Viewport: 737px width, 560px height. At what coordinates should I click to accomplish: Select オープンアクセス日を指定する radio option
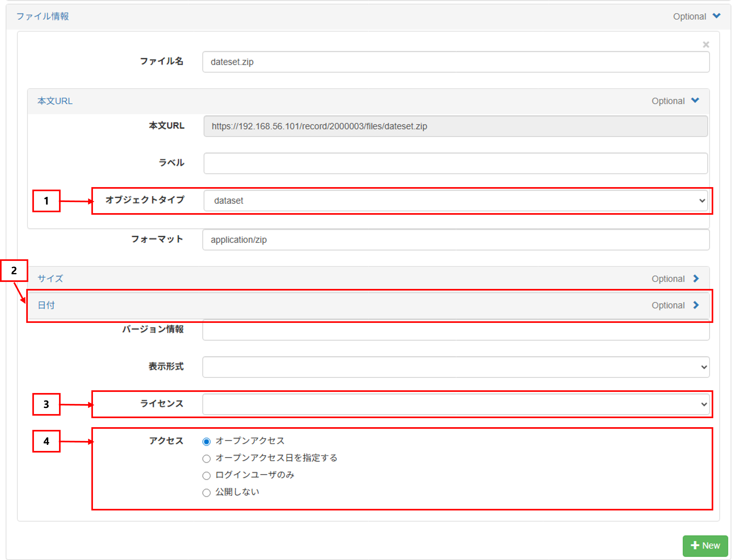click(206, 459)
